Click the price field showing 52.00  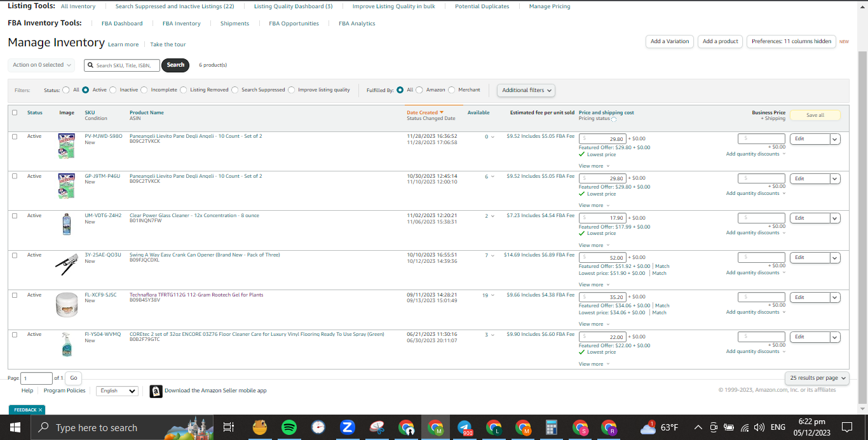pos(602,257)
